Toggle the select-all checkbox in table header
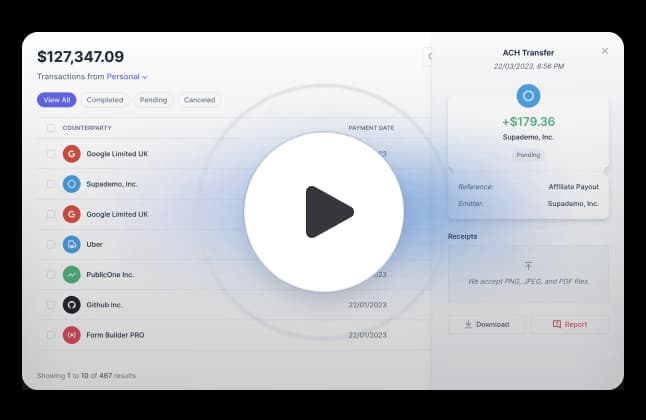The width and height of the screenshot is (646, 420). [x=51, y=128]
